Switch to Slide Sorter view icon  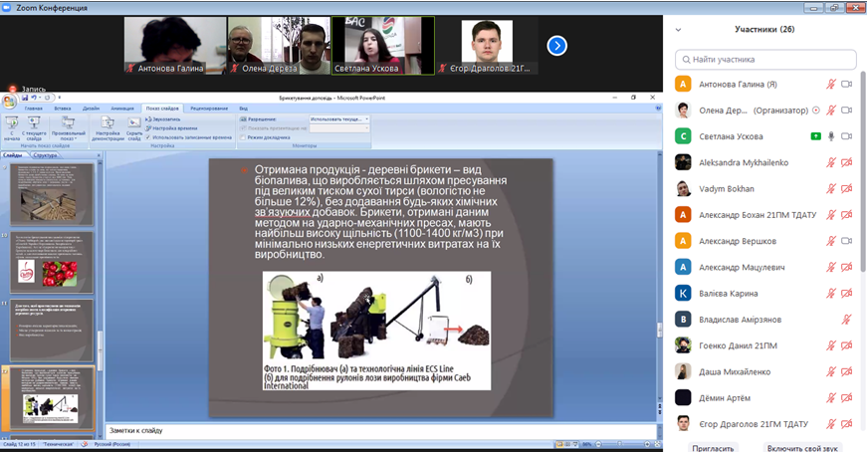click(x=567, y=444)
